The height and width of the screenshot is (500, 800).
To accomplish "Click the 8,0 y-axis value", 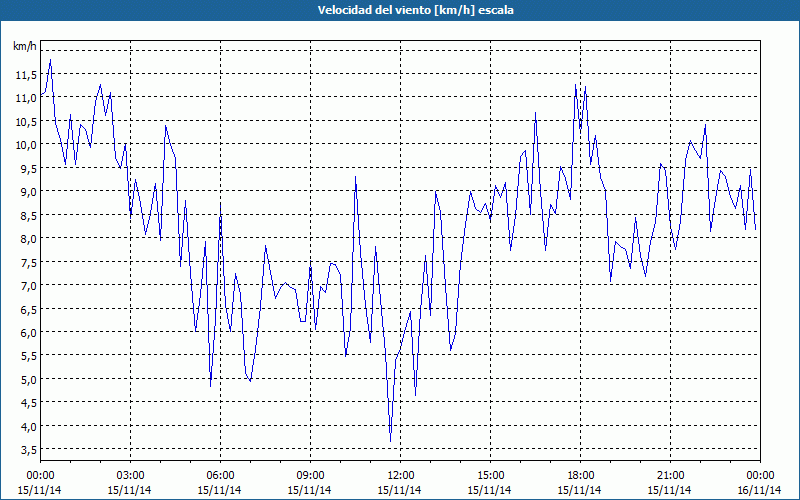I will tap(29, 239).
